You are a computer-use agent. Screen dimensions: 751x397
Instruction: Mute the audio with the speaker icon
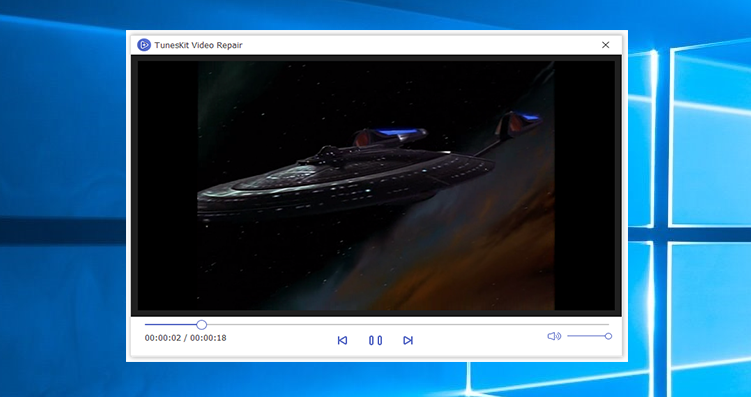554,336
